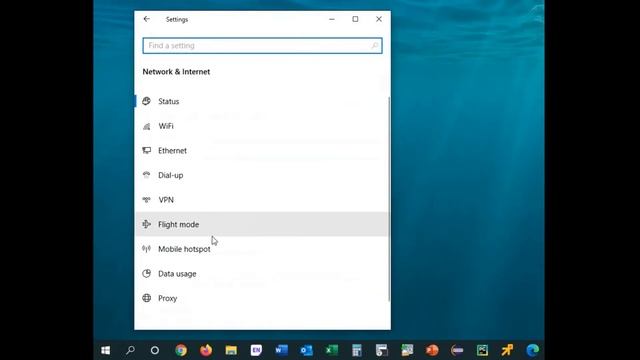Launch Google Chrome from the taskbar

181,350
